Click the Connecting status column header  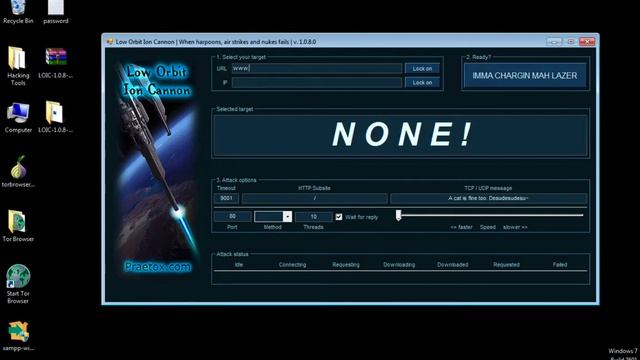(292, 264)
